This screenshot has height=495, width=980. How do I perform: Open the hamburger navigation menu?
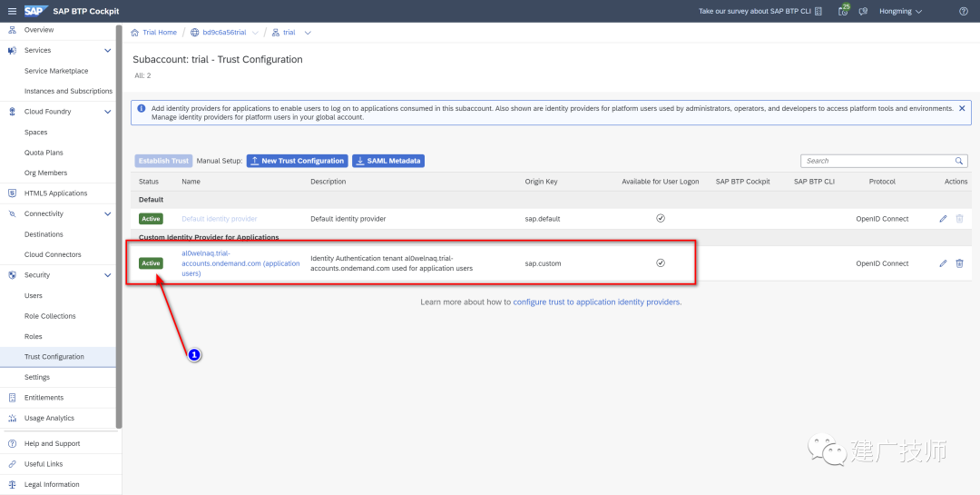click(12, 11)
